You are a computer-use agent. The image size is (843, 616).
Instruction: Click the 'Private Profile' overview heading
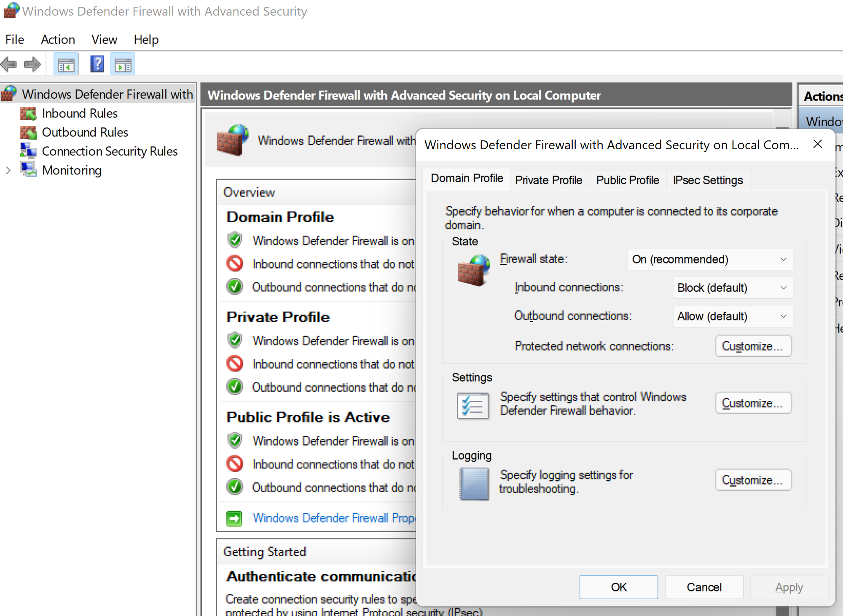(x=278, y=317)
